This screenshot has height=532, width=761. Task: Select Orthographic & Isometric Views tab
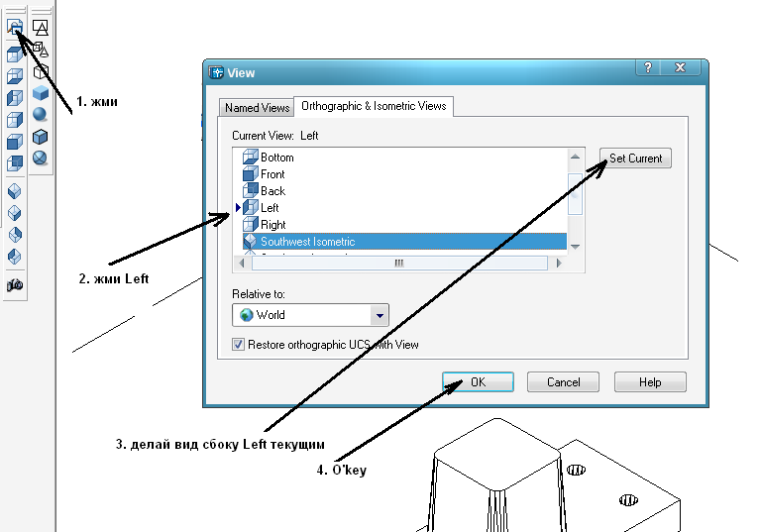tap(374, 106)
